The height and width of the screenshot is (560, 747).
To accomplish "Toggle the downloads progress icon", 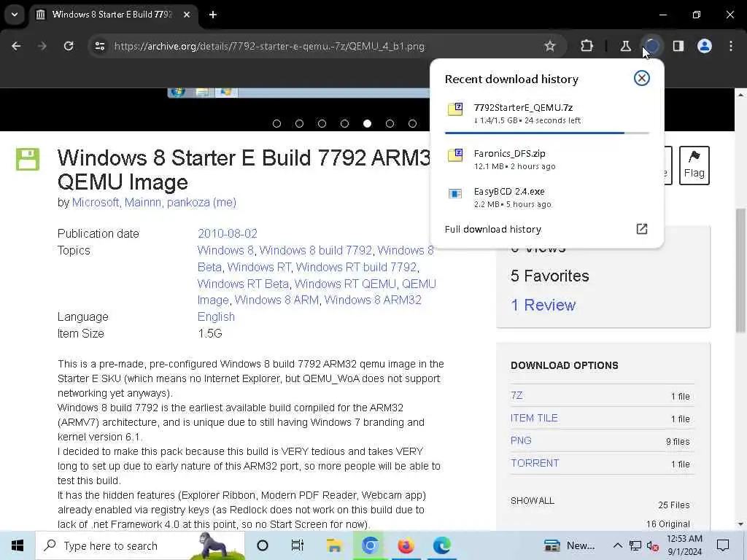I will pos(651,46).
